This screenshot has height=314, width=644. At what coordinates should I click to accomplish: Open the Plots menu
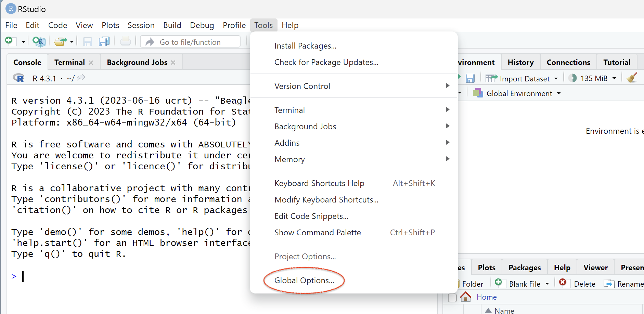pyautogui.click(x=110, y=25)
